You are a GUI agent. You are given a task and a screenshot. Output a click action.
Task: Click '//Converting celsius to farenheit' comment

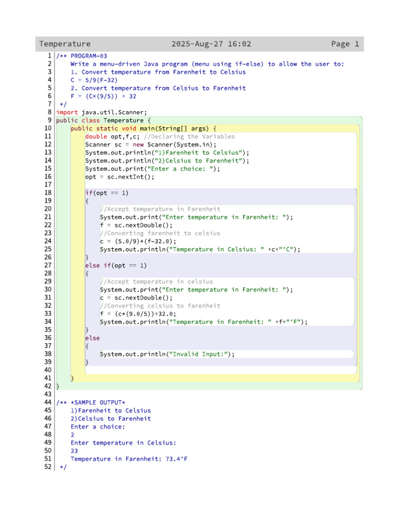[160, 306]
